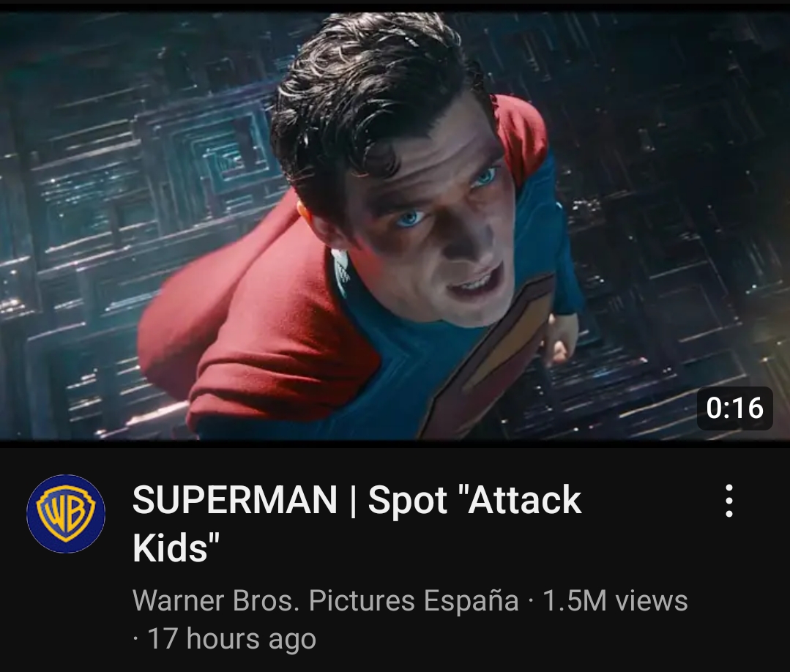Click the word "SUPERMAN" in the title

(x=235, y=500)
